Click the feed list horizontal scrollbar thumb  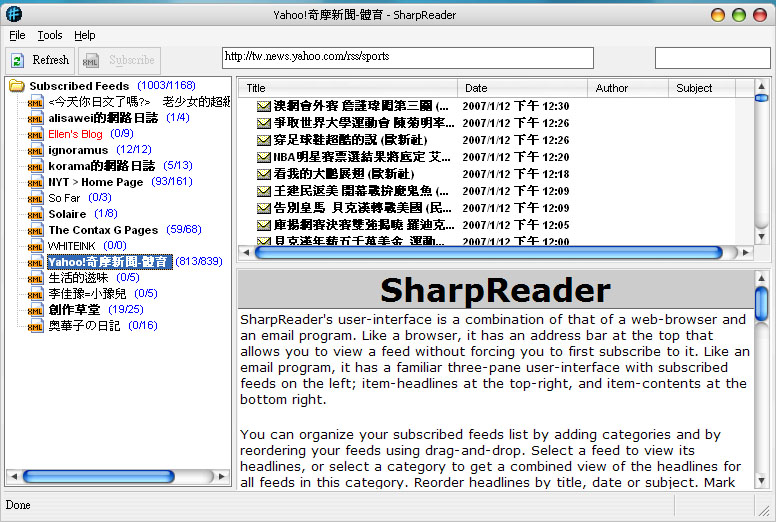click(x=98, y=476)
